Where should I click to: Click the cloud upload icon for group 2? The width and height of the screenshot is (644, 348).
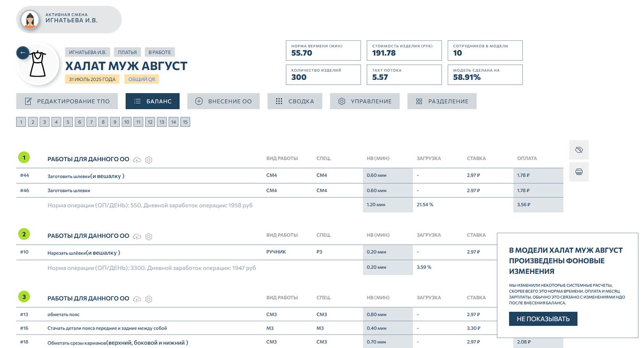pyautogui.click(x=137, y=236)
